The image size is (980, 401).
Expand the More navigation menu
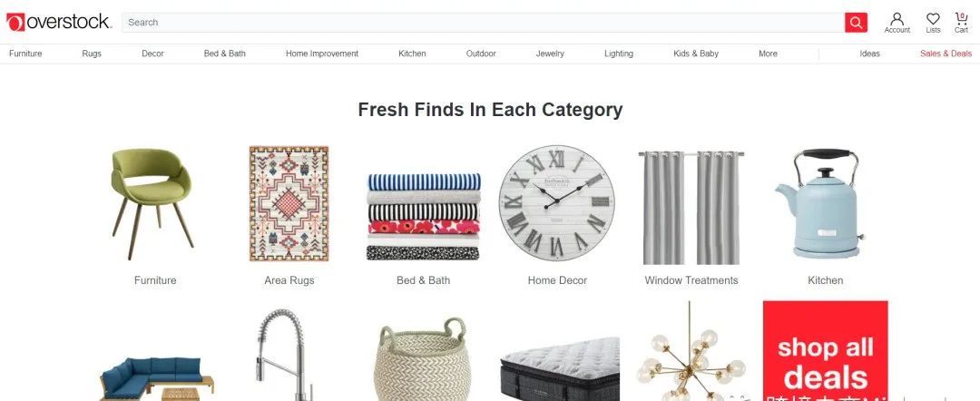(769, 54)
